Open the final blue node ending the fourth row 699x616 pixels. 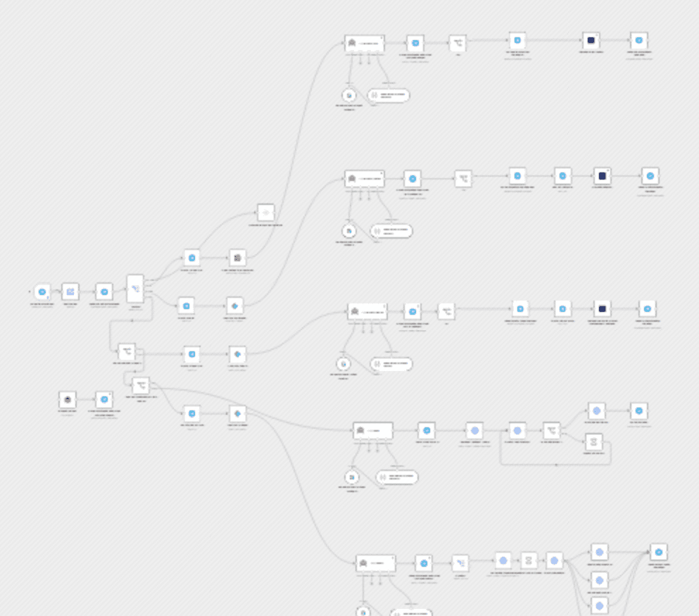[639, 411]
